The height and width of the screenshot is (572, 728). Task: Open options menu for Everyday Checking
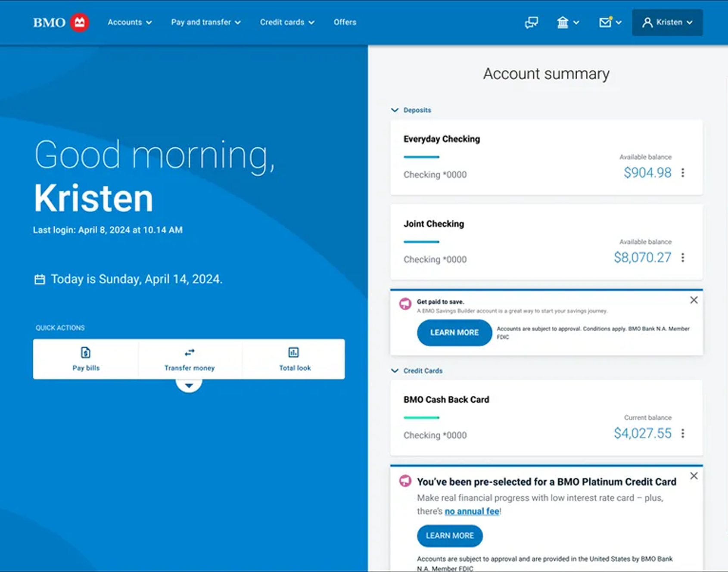coord(683,173)
